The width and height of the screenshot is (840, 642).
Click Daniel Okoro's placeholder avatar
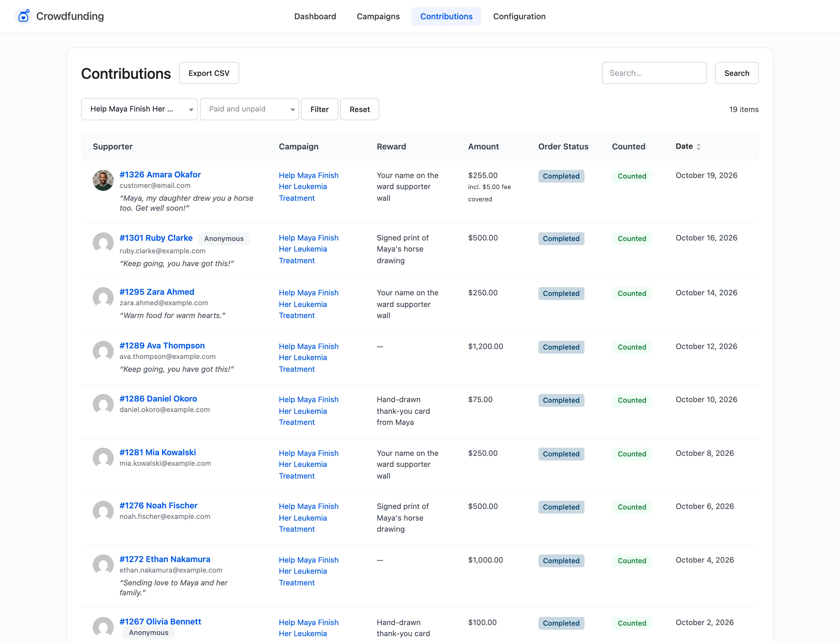coord(103,404)
